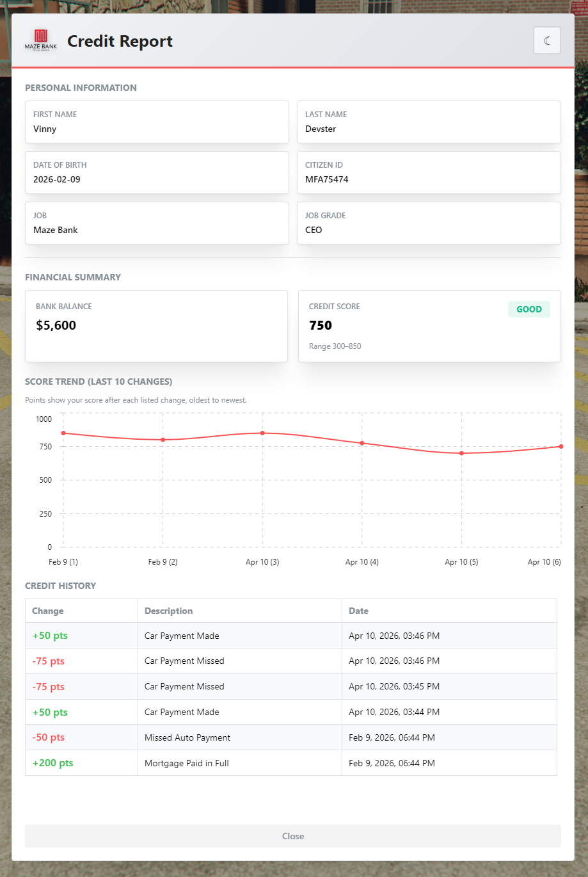The width and height of the screenshot is (588, 877).
Task: Click +50 pts at 03:46 PM
Action: (50, 636)
